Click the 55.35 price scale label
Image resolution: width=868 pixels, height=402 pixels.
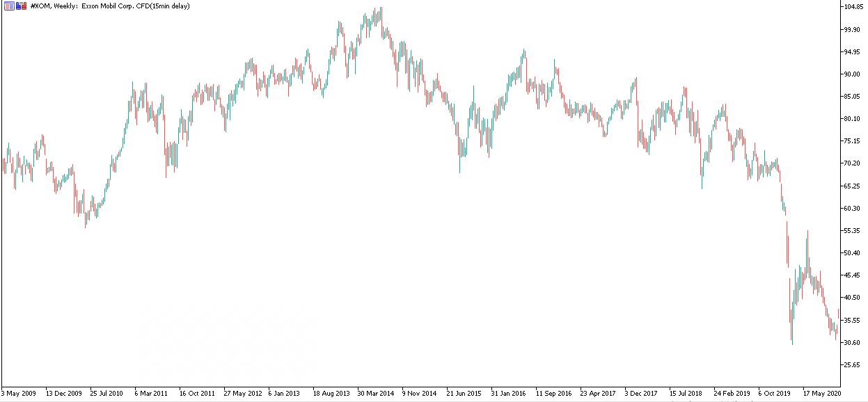pos(854,231)
